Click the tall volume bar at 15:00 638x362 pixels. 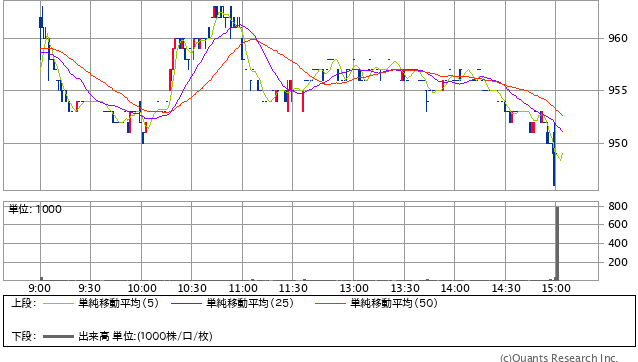coord(557,243)
